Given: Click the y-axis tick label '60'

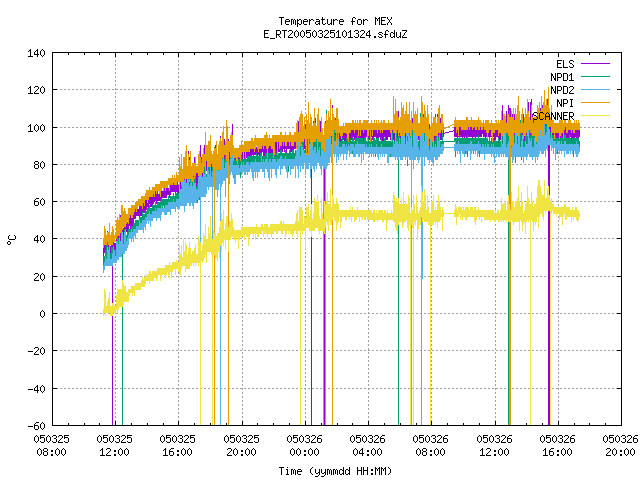Looking at the screenshot, I should pyautogui.click(x=39, y=202).
